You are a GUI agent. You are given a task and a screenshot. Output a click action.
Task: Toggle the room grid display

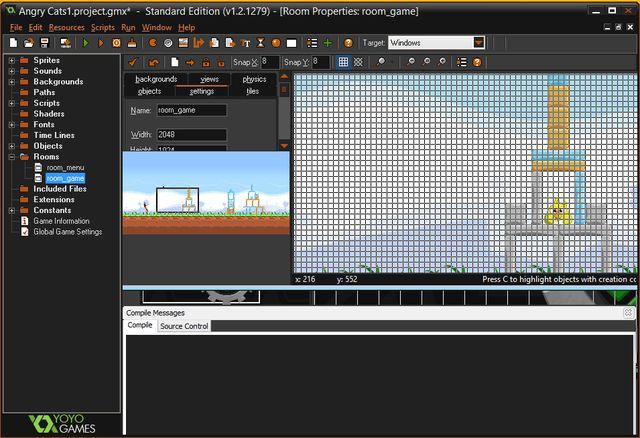coord(343,62)
